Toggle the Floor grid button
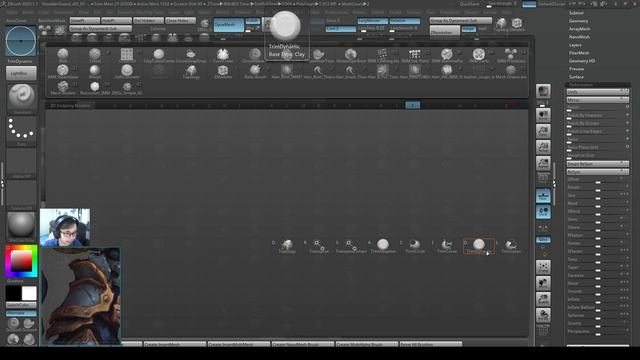640x360 pixels. pos(543,196)
